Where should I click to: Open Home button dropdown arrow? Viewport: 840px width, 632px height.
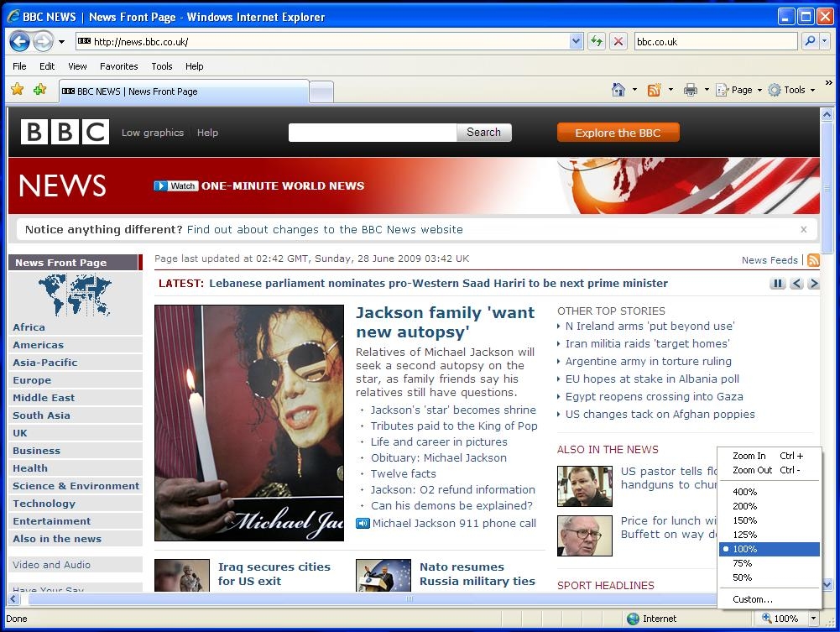[x=634, y=90]
